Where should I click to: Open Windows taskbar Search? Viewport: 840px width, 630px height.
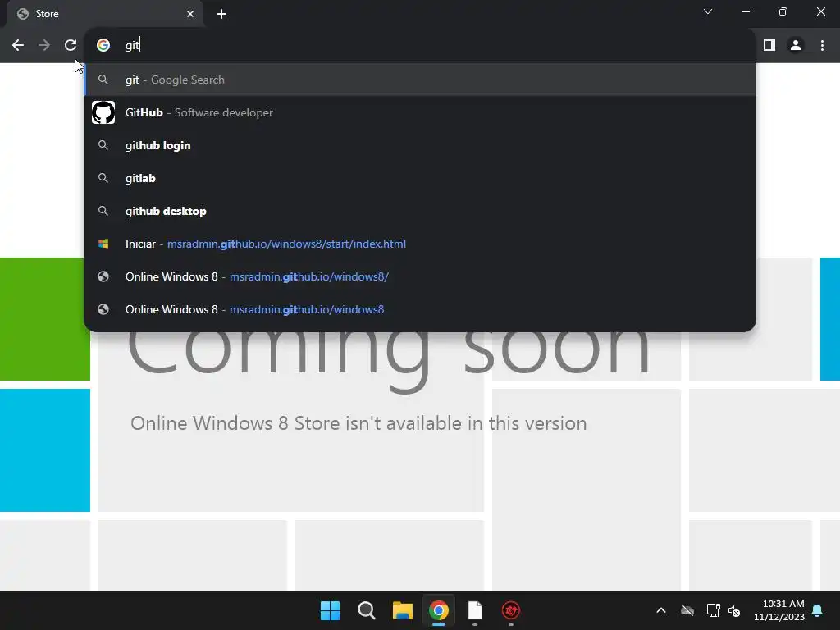coord(367,610)
